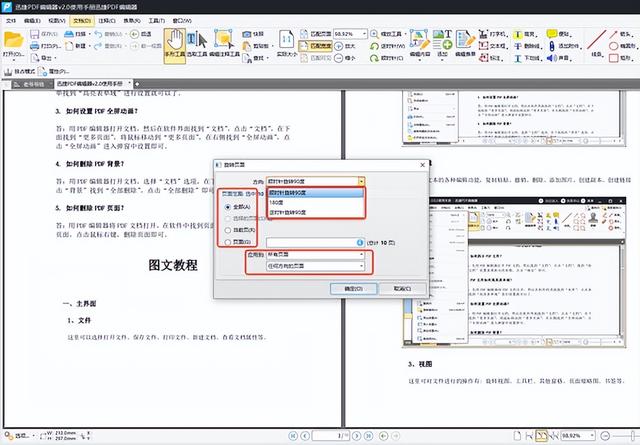Click the Properties (属性) toolbar button
The height and width of the screenshot is (445, 640).
(54, 71)
